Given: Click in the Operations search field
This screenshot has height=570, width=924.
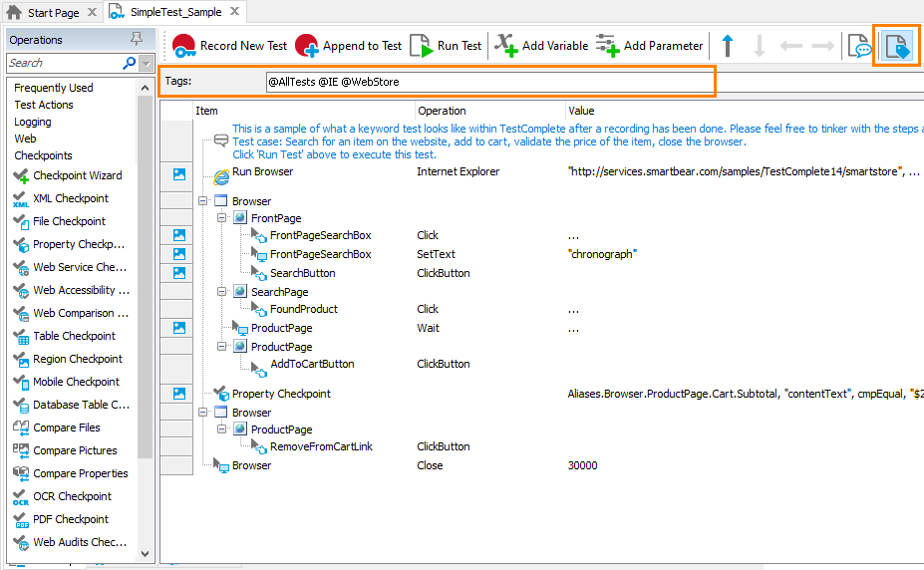Looking at the screenshot, I should [x=64, y=63].
